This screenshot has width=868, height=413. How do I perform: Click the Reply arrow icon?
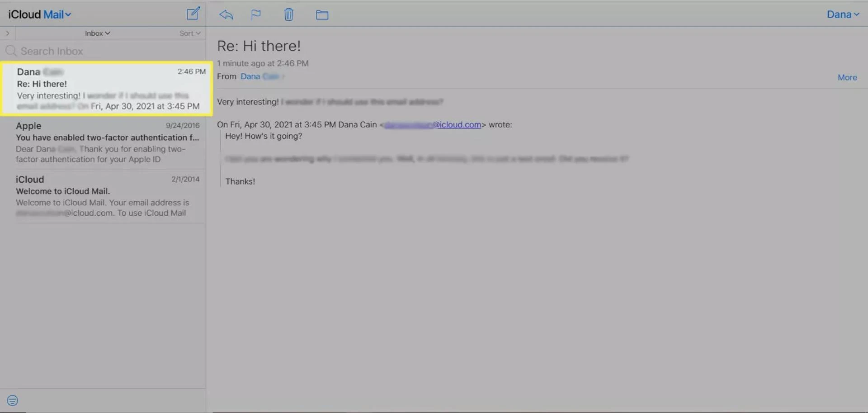pyautogui.click(x=226, y=14)
